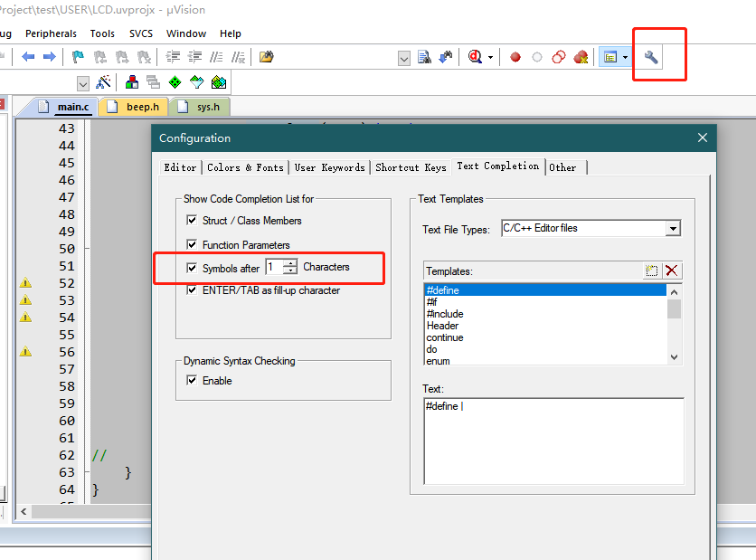This screenshot has height=560, width=756.
Task: Click inside the template Text edit box
Action: 553,441
